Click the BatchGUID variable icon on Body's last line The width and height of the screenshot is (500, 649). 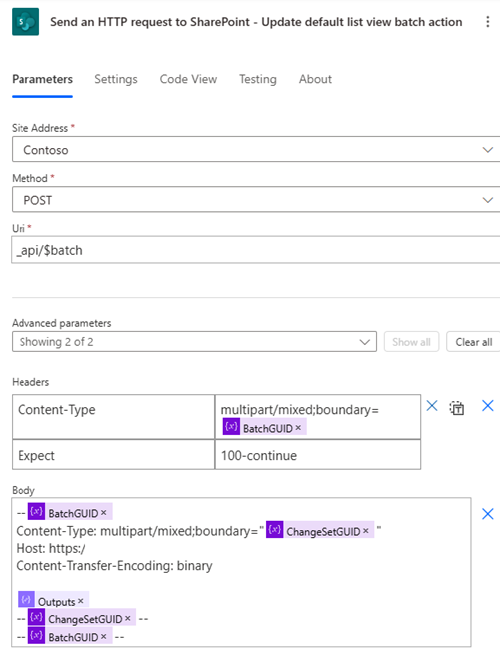pyautogui.click(x=36, y=635)
